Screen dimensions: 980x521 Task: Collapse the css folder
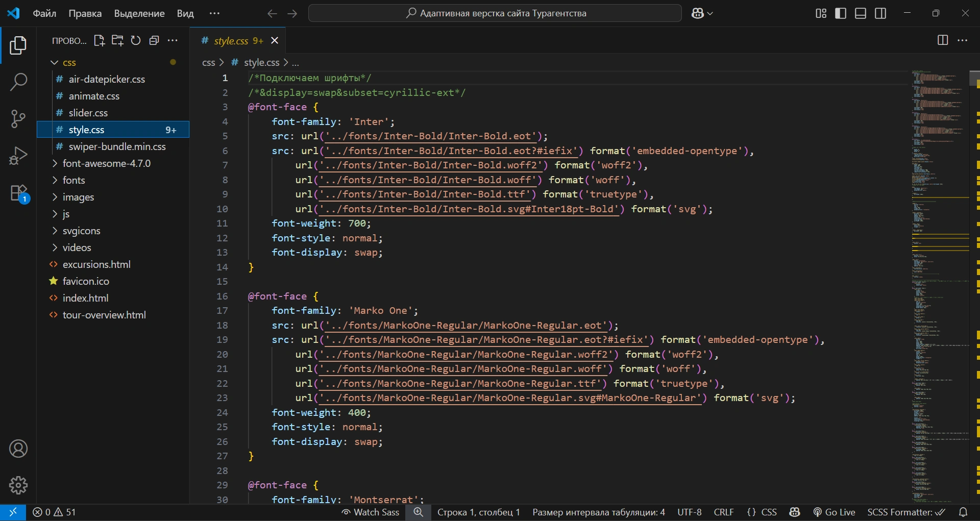[69, 62]
